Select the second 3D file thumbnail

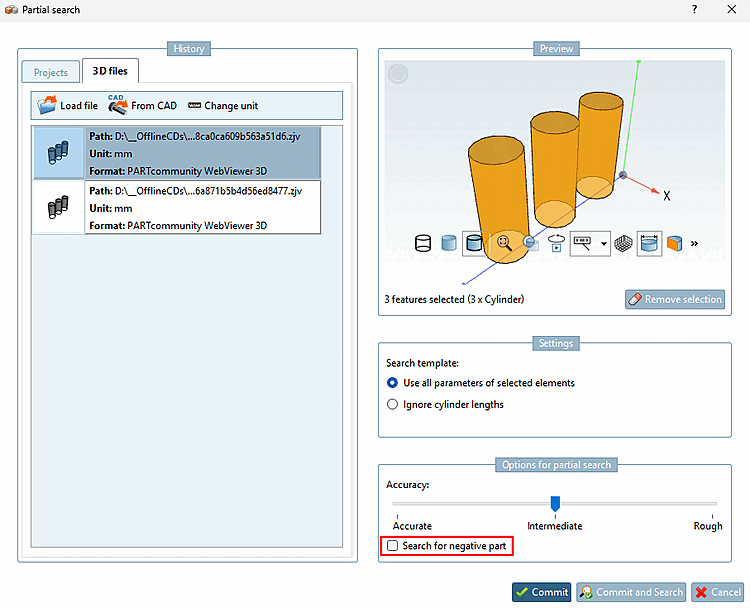coord(58,208)
